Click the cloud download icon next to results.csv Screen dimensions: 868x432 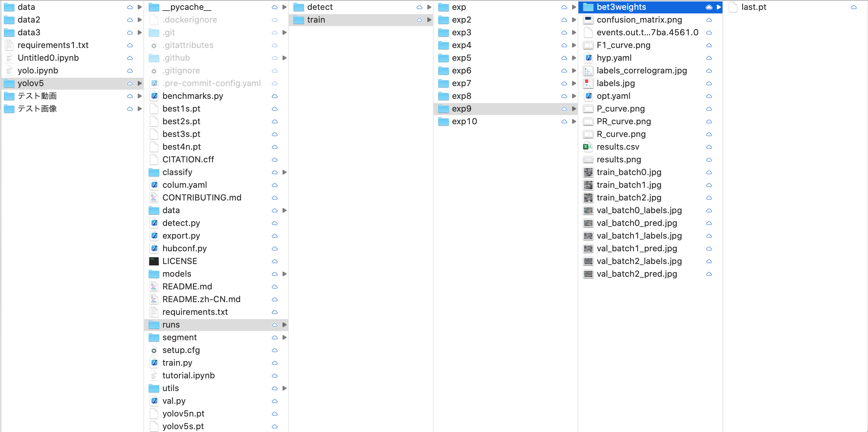click(709, 147)
